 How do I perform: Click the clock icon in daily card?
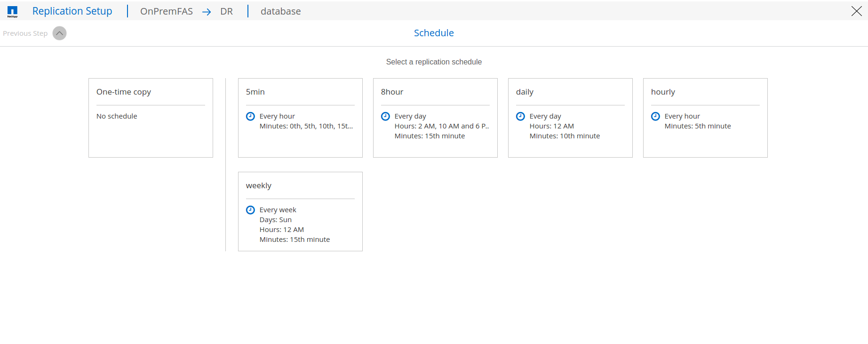(x=520, y=116)
